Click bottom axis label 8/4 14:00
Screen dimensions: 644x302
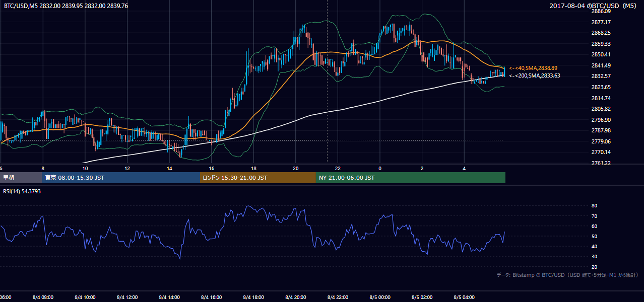click(x=169, y=297)
